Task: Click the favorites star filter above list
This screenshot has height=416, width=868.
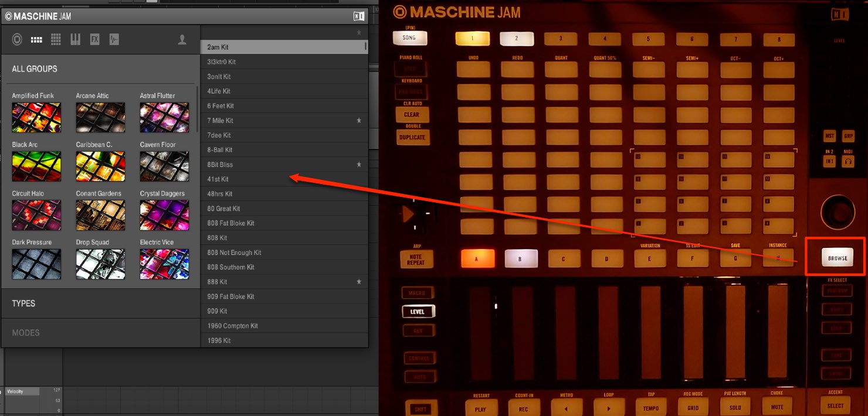Action: click(x=359, y=33)
